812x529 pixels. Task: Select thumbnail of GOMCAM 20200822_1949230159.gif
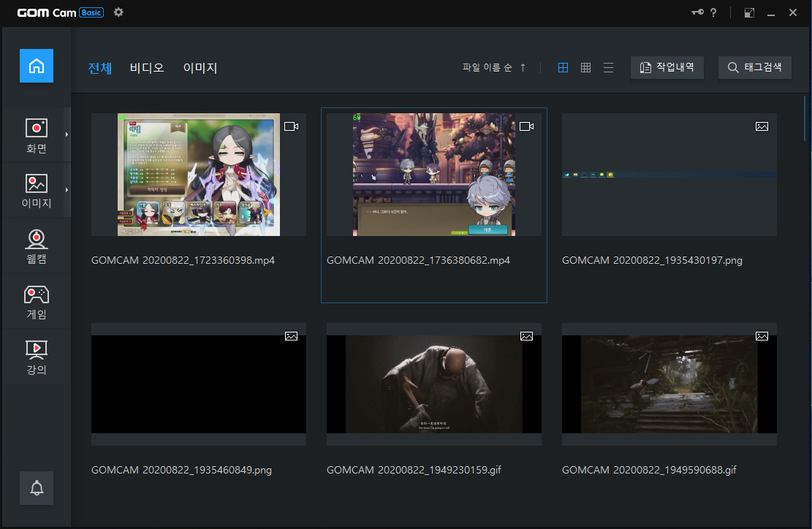pos(434,384)
